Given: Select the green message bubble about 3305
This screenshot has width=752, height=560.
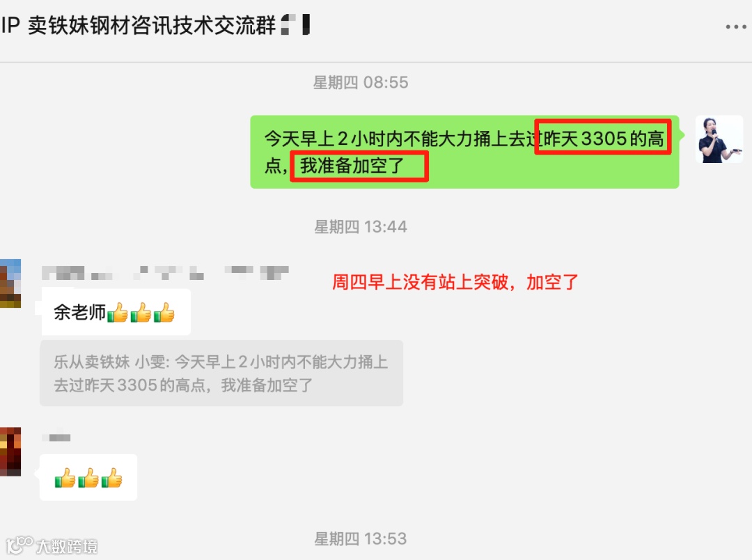Looking at the screenshot, I should coord(464,152).
